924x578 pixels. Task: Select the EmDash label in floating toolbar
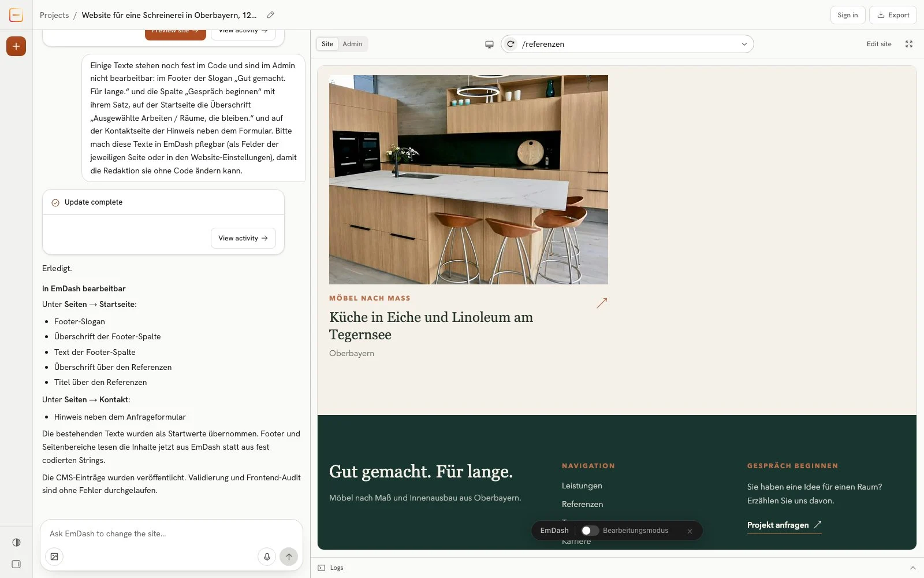pyautogui.click(x=554, y=531)
